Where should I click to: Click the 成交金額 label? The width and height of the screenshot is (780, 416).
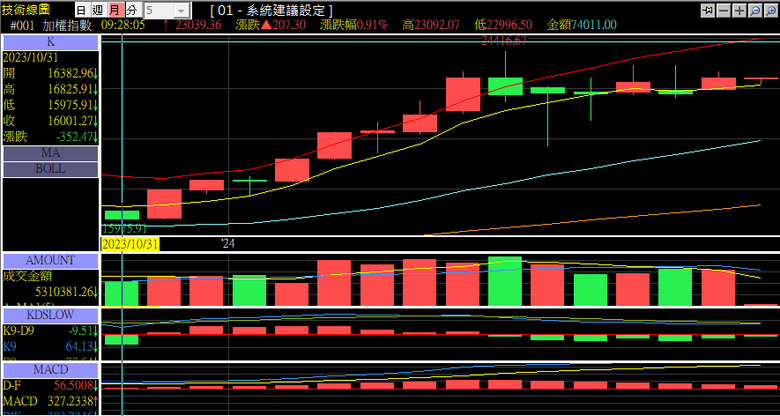27,276
